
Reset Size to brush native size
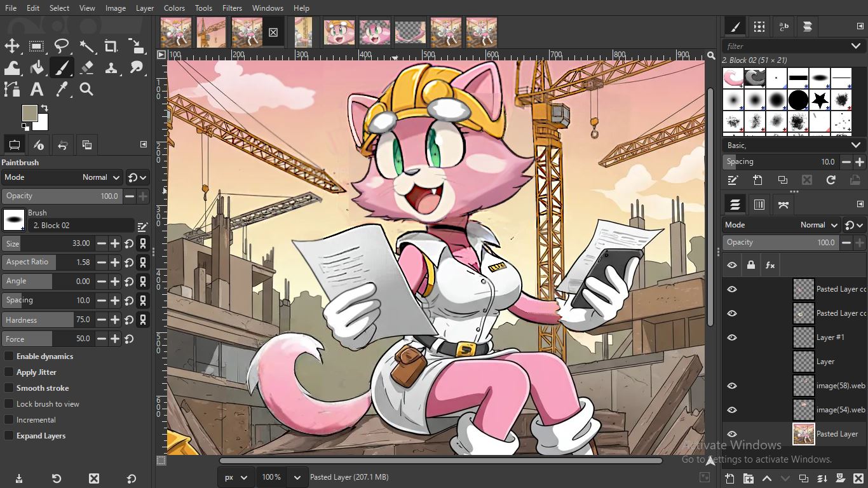point(129,243)
